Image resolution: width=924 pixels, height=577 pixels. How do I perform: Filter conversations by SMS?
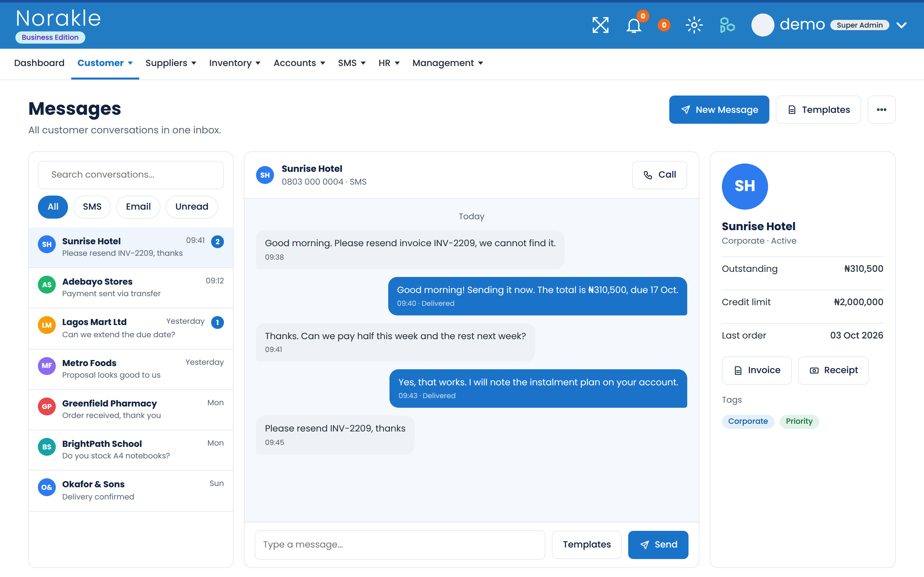(92, 207)
